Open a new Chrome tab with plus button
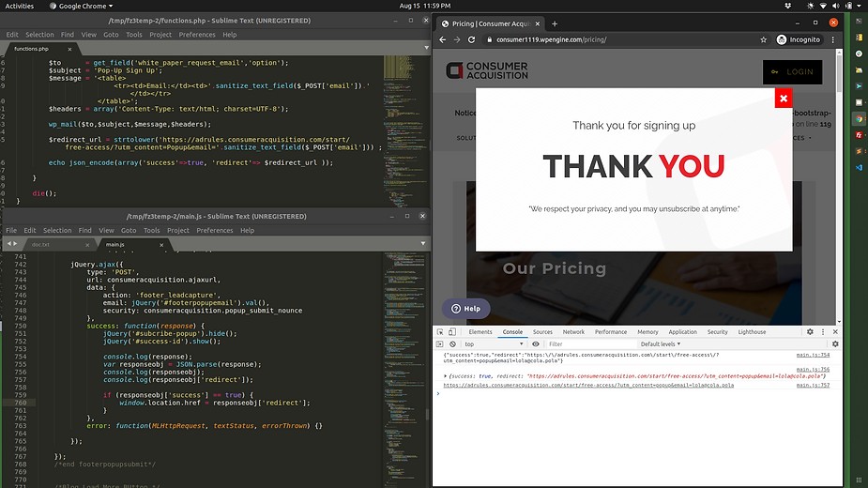The image size is (868, 488). [555, 23]
